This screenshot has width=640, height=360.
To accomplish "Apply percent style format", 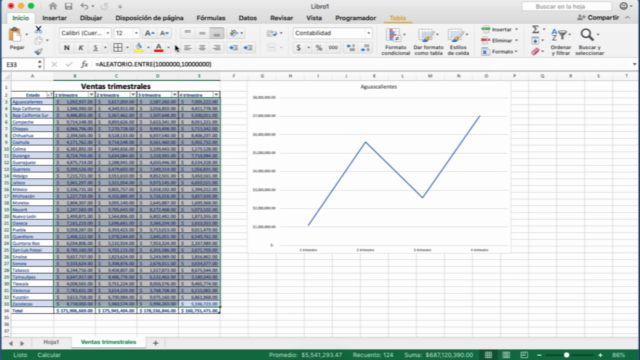I will click(319, 48).
